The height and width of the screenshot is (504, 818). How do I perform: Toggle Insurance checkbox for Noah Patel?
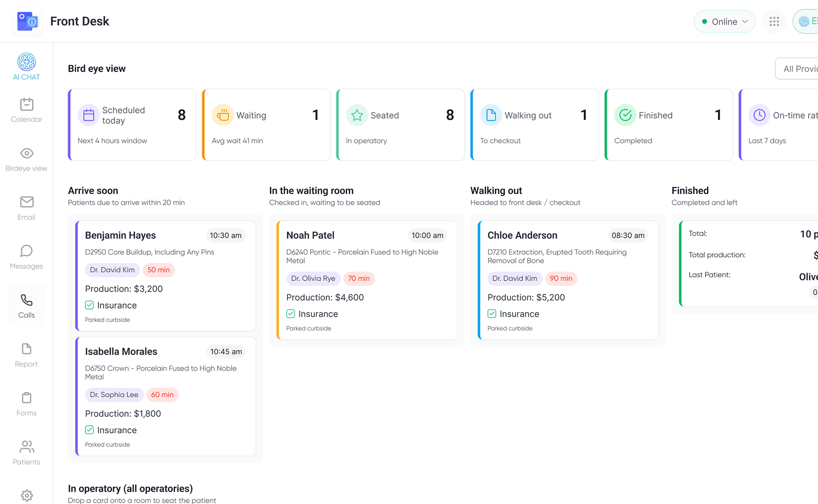click(x=290, y=314)
